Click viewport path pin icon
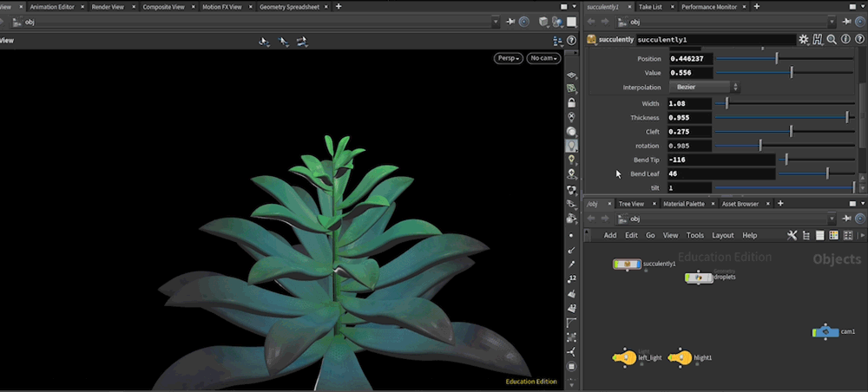Screen dimensions: 868x392 click(x=510, y=22)
